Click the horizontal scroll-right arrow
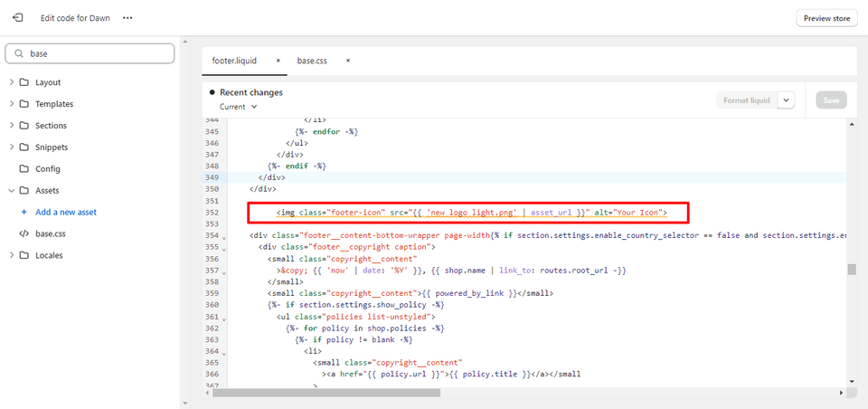 [841, 393]
